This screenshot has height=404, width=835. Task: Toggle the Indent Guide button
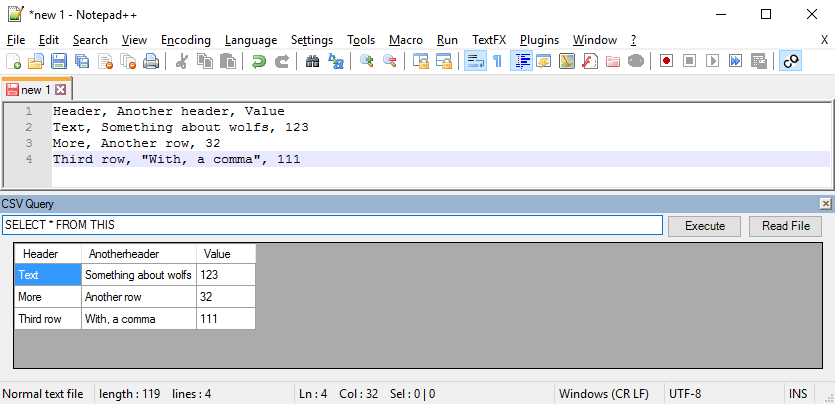[x=521, y=61]
